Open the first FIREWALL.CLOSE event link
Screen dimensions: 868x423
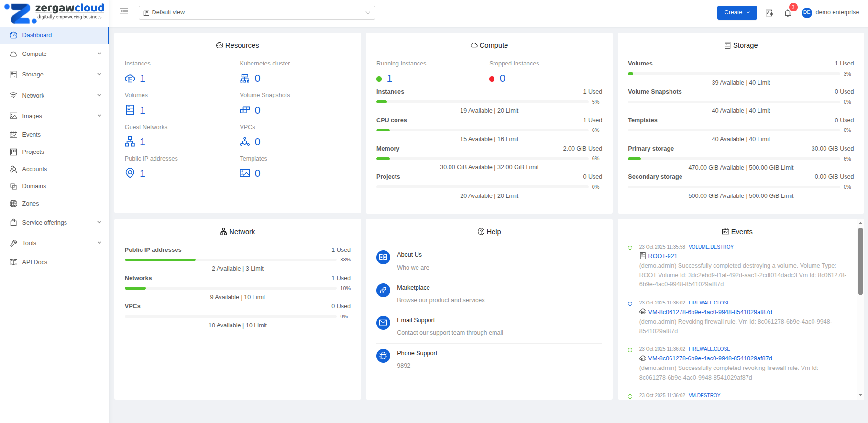[709, 303]
